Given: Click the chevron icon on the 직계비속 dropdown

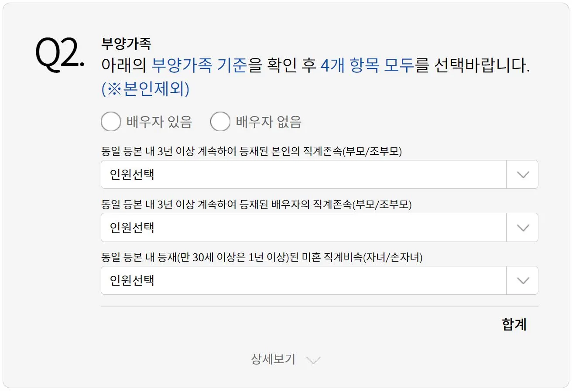Looking at the screenshot, I should tap(522, 280).
